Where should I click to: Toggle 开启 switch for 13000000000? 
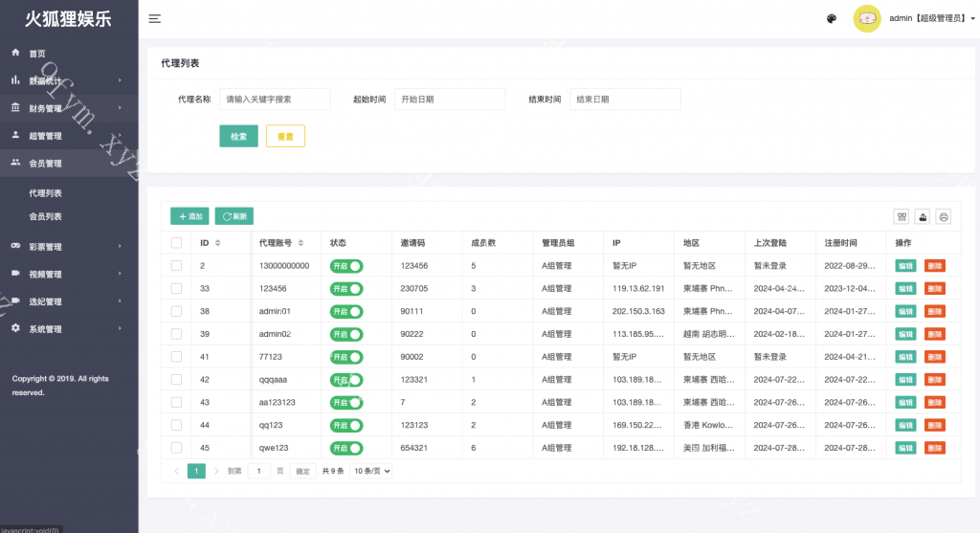[346, 266]
